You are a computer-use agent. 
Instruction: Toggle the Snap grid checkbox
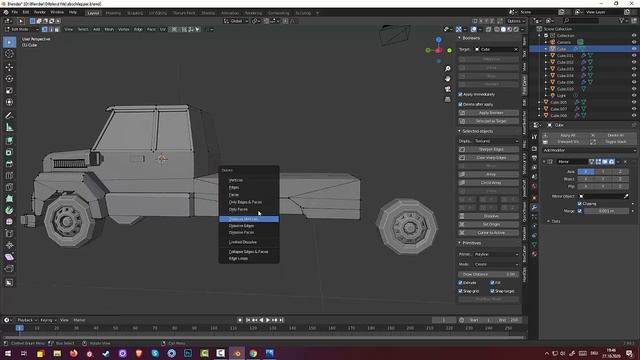pos(460,291)
